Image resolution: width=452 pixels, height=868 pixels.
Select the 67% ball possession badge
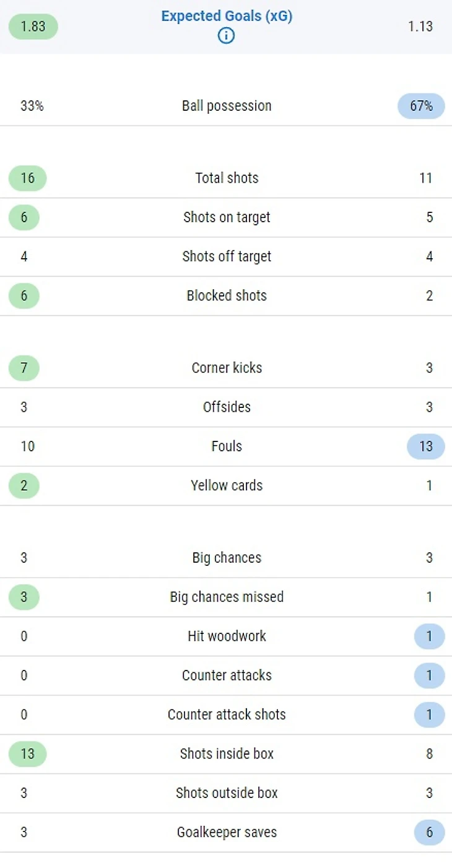(x=421, y=106)
